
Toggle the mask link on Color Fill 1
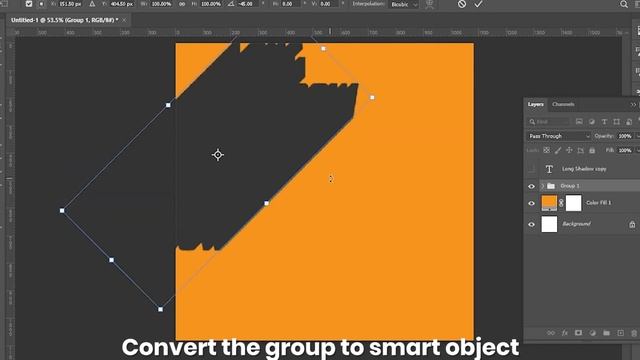click(x=561, y=203)
